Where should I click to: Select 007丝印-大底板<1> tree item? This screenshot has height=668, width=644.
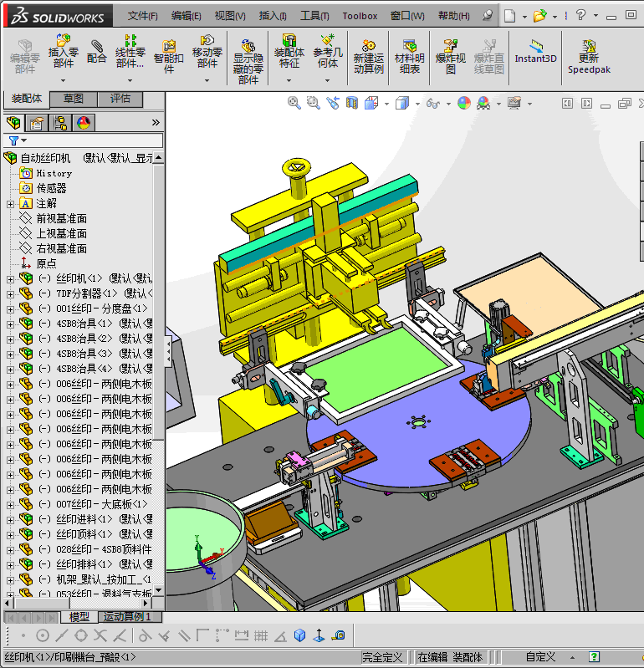click(101, 504)
